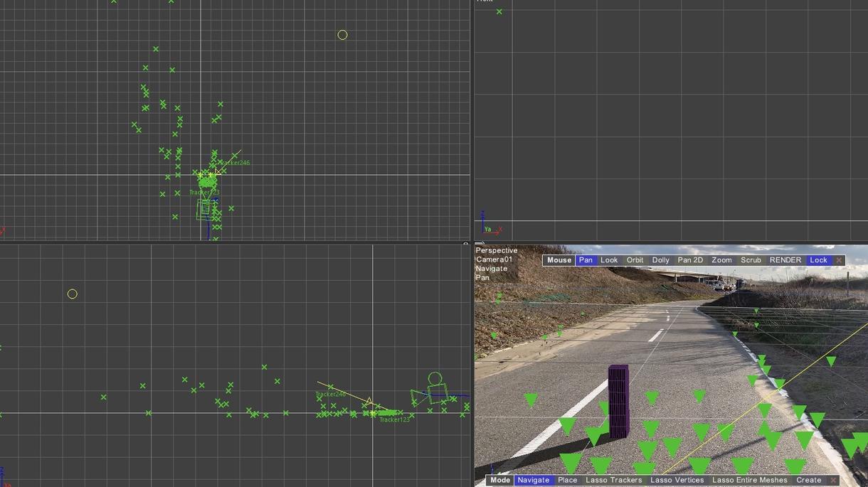Switch mouse mode to Dolly

[x=660, y=260]
